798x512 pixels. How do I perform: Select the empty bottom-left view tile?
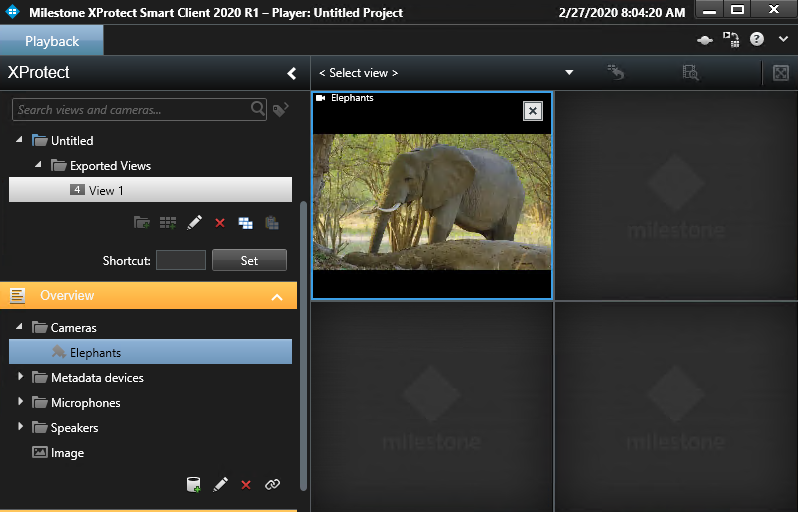[x=432, y=407]
